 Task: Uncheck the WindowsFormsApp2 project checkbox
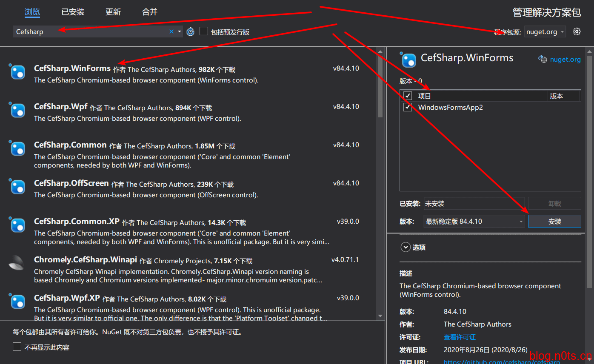408,107
